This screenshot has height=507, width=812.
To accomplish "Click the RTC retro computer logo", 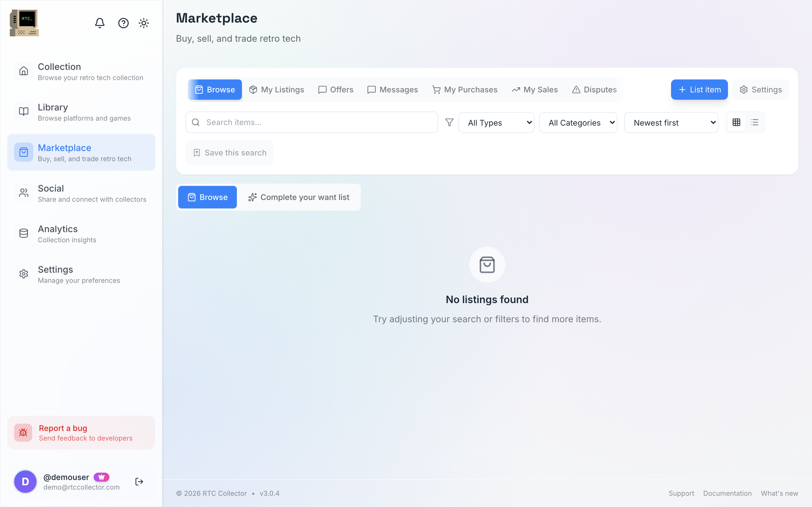I will (x=24, y=23).
